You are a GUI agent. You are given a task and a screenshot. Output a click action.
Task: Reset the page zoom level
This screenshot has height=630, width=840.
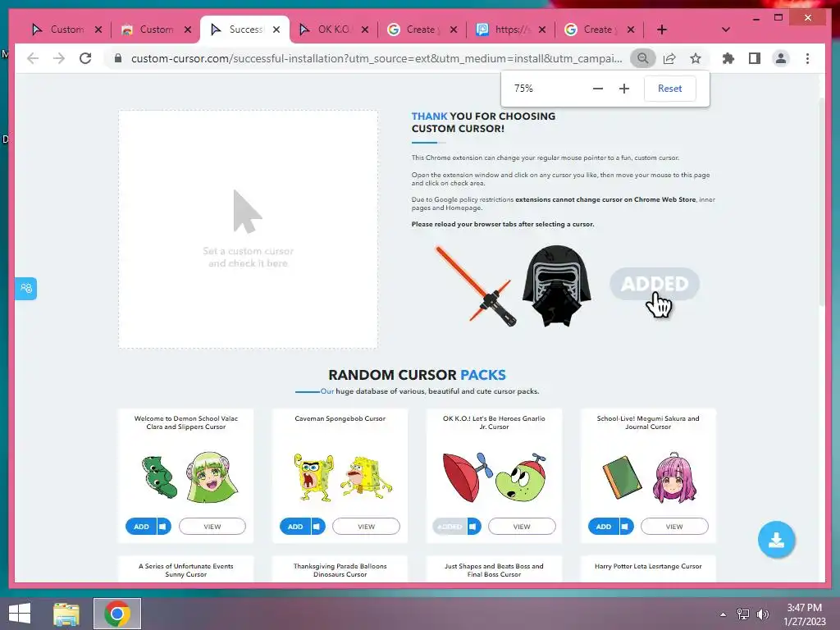[x=669, y=89]
